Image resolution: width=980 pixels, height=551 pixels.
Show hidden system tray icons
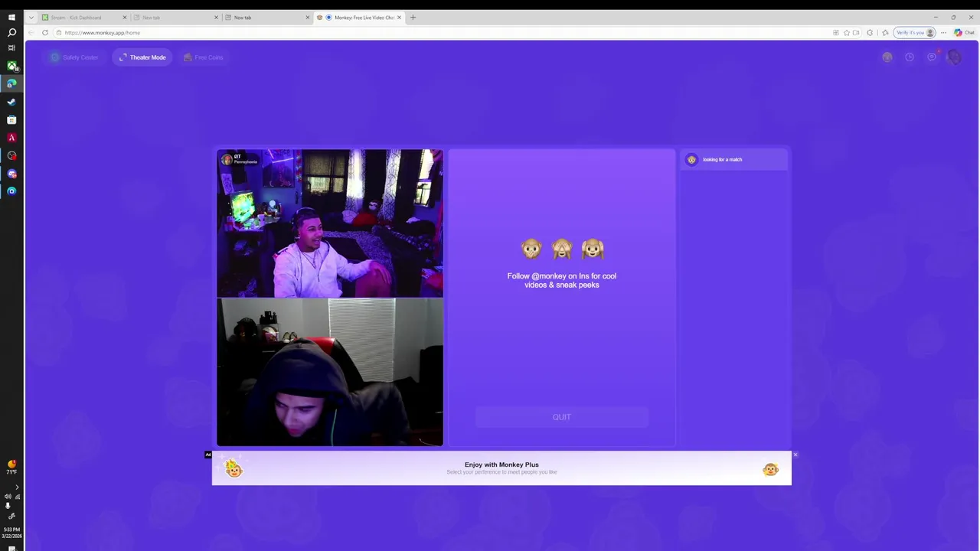(x=17, y=487)
